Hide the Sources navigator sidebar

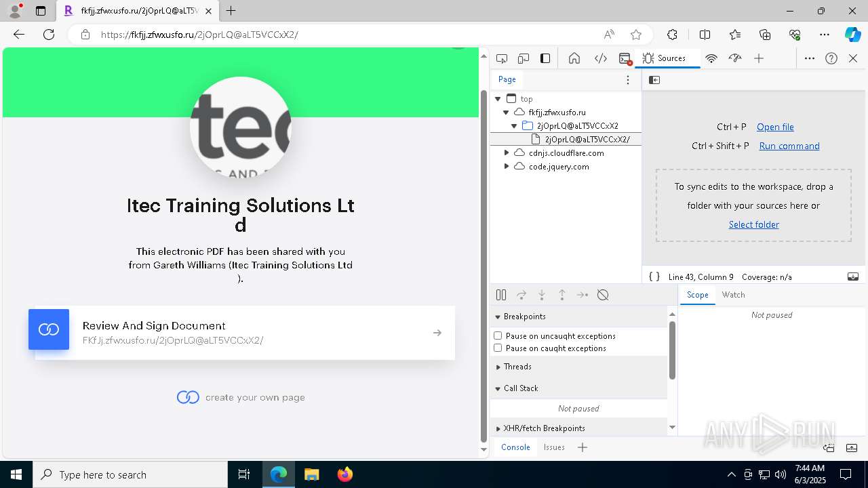pos(654,80)
